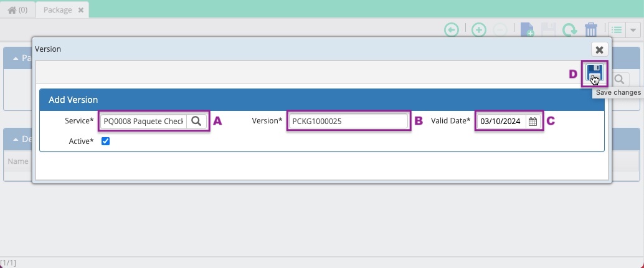Click the Service input field
Viewport: 644px width, 268px height.
coord(143,122)
